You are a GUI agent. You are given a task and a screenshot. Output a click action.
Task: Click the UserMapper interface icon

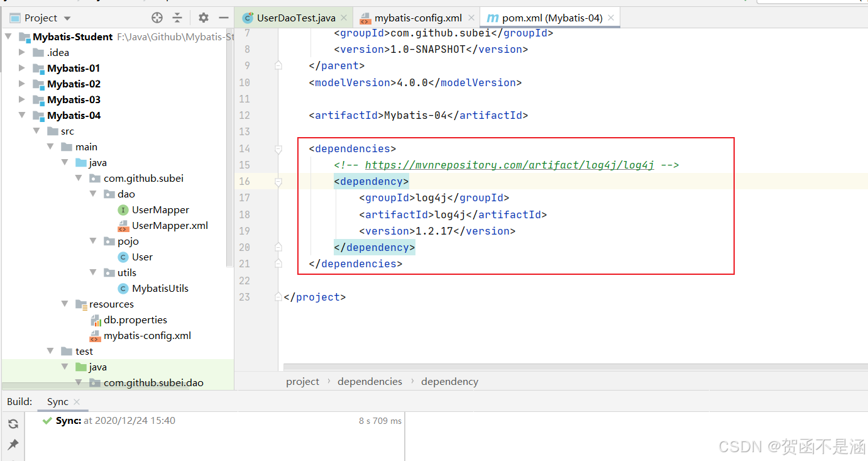(x=123, y=209)
